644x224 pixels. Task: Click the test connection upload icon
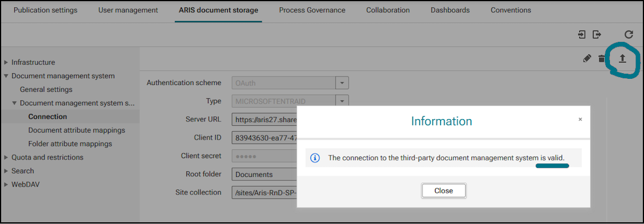[x=622, y=58]
